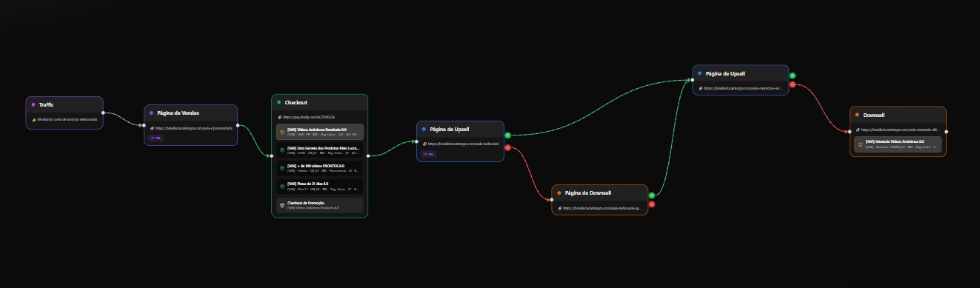Screen dimensions: 980x288
Task: Click the link icon in Página de Downsell node
Action: pos(559,208)
